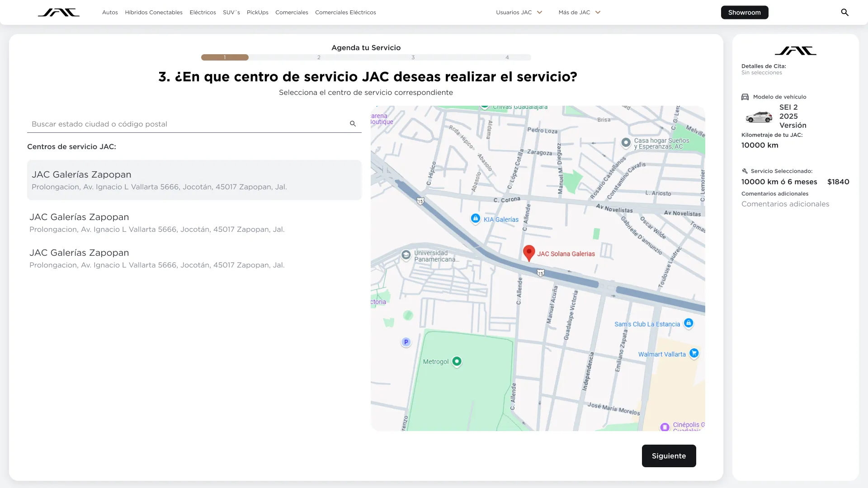Click the $1840 service price

click(838, 182)
